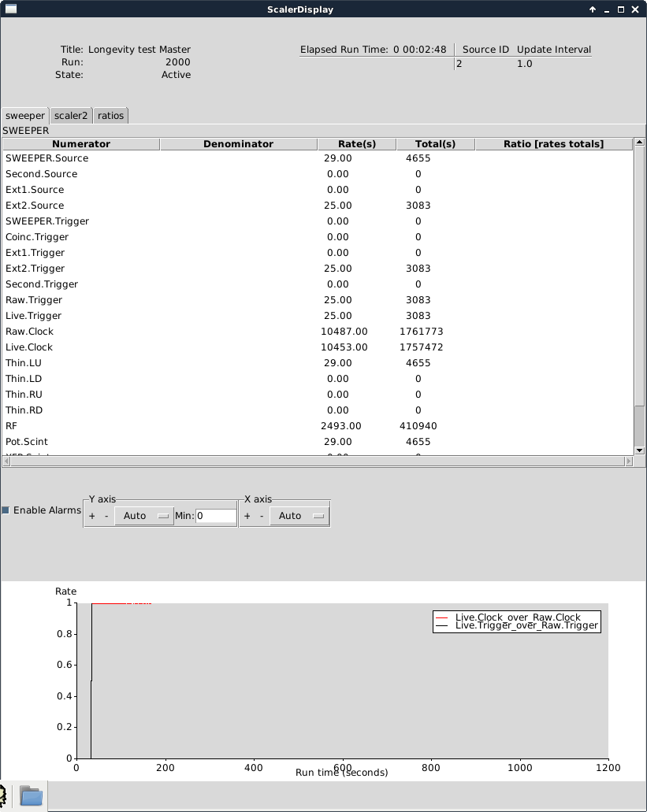Select the Thin.RD row
Screen dimensions: 647x812
point(318,410)
